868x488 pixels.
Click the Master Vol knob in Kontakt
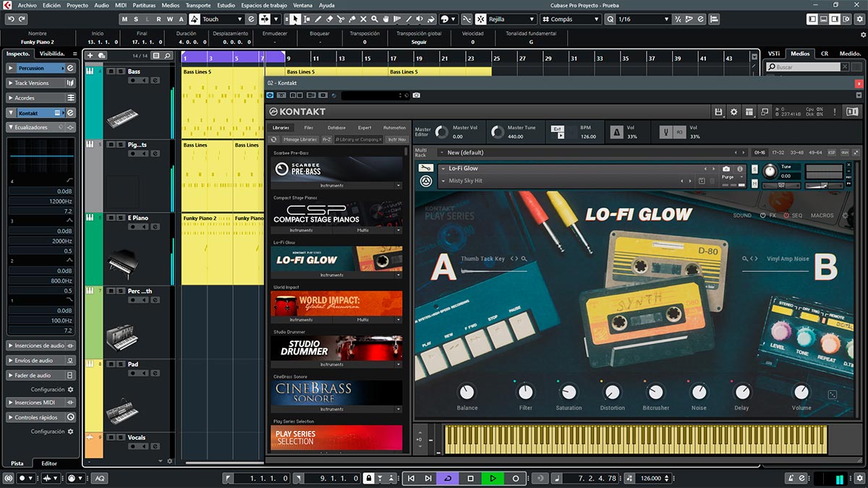pyautogui.click(x=441, y=132)
